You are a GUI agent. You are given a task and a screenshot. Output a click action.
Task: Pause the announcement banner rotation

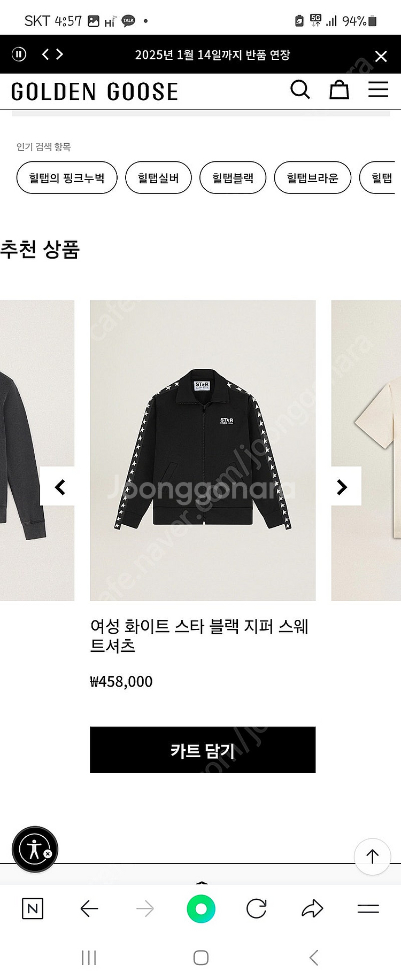point(19,55)
